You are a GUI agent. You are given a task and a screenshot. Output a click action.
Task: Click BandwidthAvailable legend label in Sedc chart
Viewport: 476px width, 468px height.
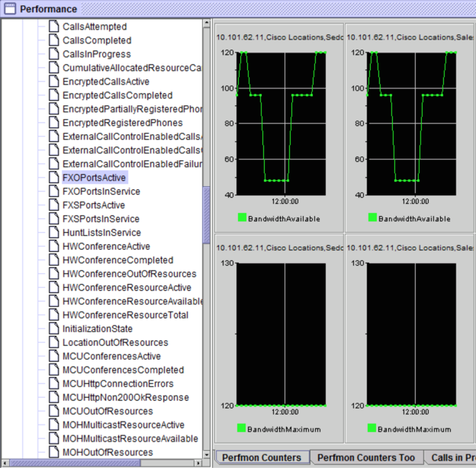284,219
